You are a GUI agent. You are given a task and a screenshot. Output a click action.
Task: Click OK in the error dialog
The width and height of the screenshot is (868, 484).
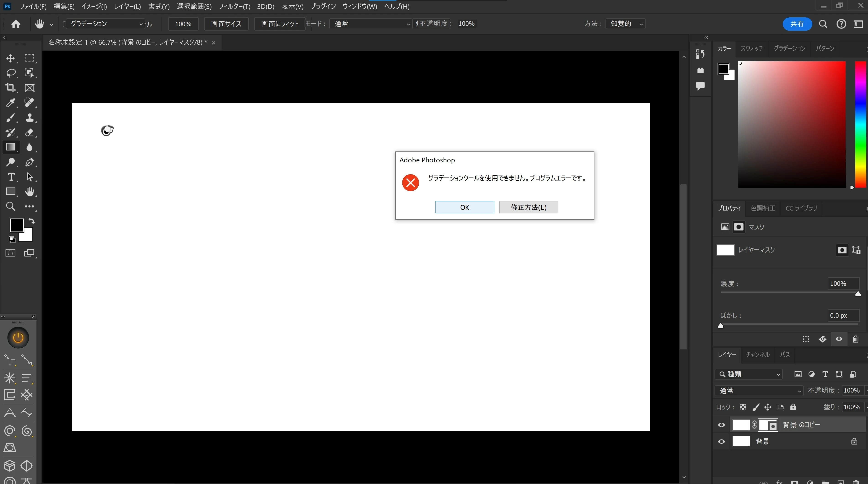click(464, 207)
